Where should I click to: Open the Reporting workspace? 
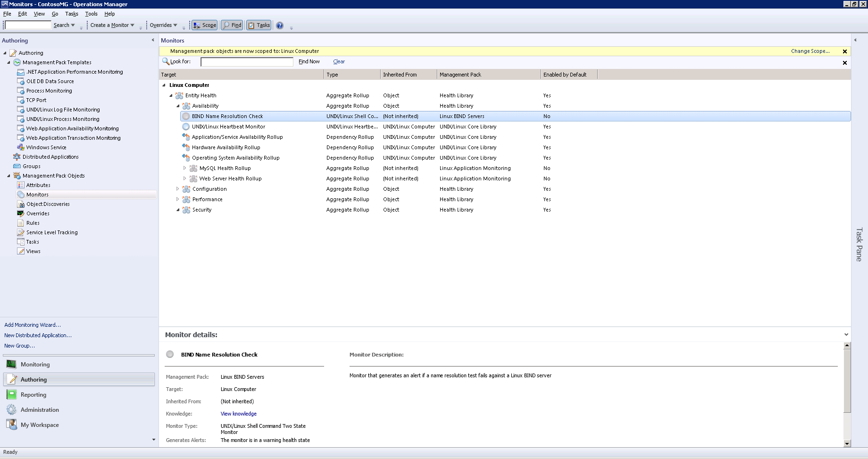[33, 395]
